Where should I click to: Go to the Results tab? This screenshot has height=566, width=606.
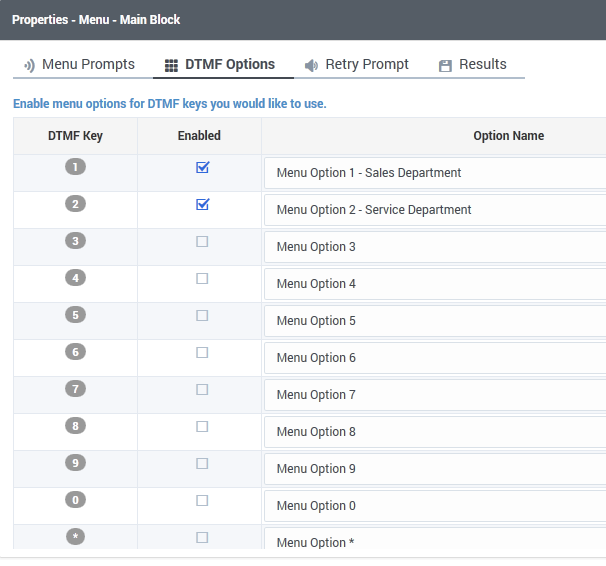pos(472,64)
